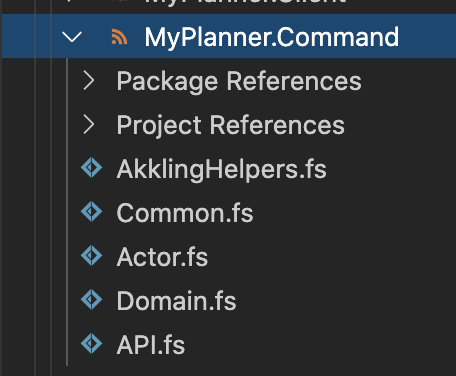Viewport: 456px width, 376px height.
Task: Open the AkklingHelpers.fs file
Action: tap(222, 169)
